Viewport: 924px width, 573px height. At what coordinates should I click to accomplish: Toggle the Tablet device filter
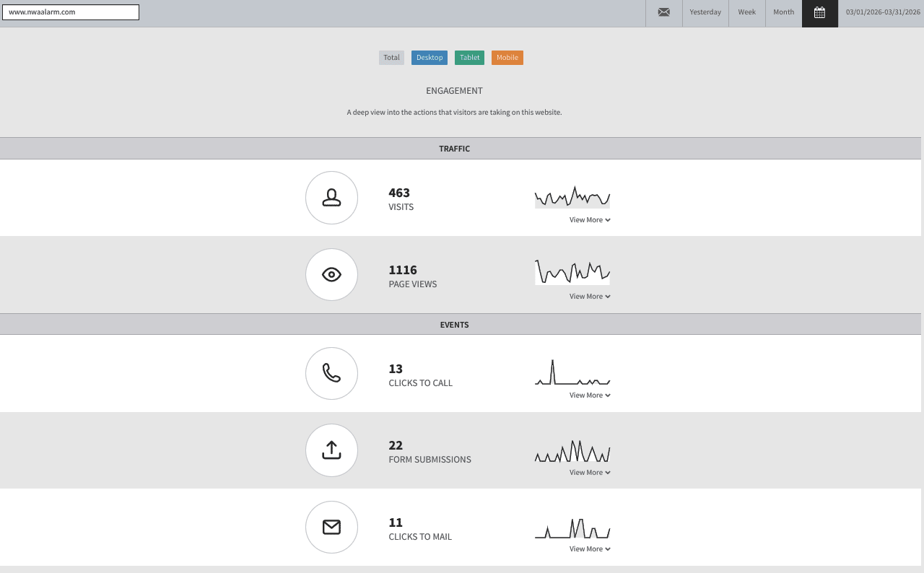coord(469,58)
